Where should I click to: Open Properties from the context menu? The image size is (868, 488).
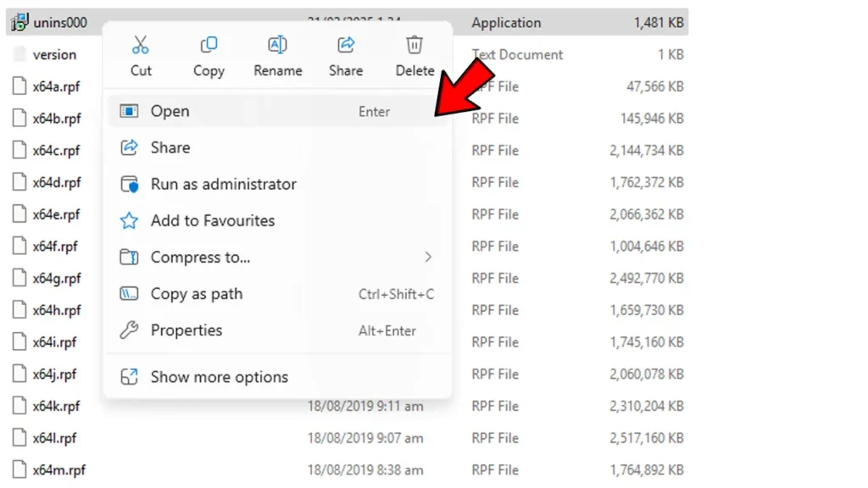coord(186,330)
